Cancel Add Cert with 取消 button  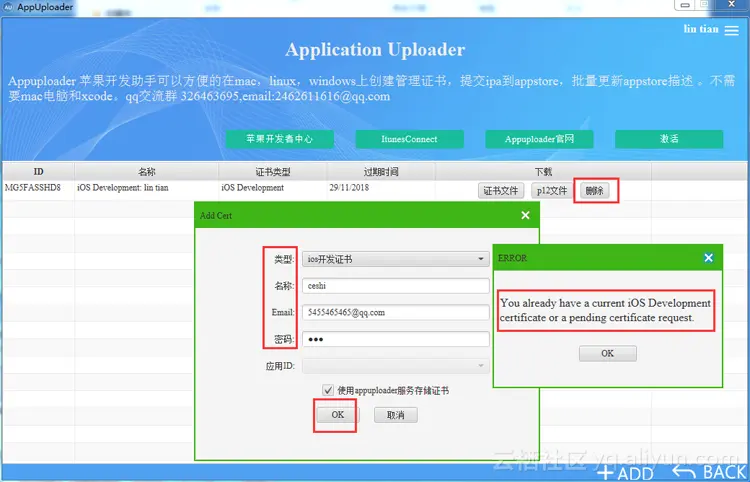(x=396, y=415)
